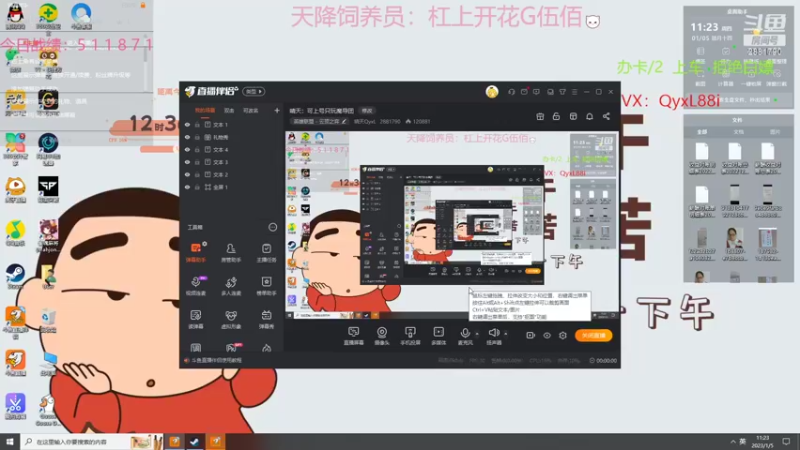Toggle visibility eye for 全屏 1 source
The height and width of the screenshot is (450, 800).
(x=187, y=187)
